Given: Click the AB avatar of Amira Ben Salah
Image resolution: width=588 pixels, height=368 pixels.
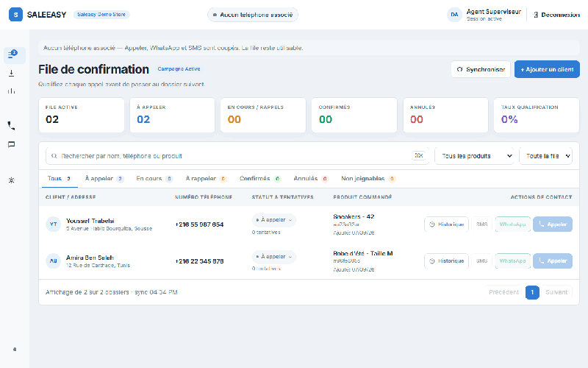Looking at the screenshot, I should tap(53, 261).
